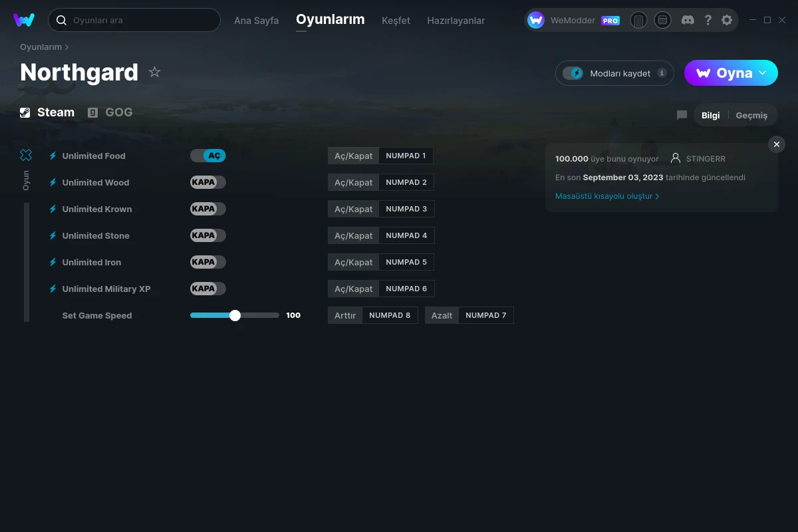Click the overlay box icon in header
Image resolution: width=798 pixels, height=532 pixels.
pos(662,20)
